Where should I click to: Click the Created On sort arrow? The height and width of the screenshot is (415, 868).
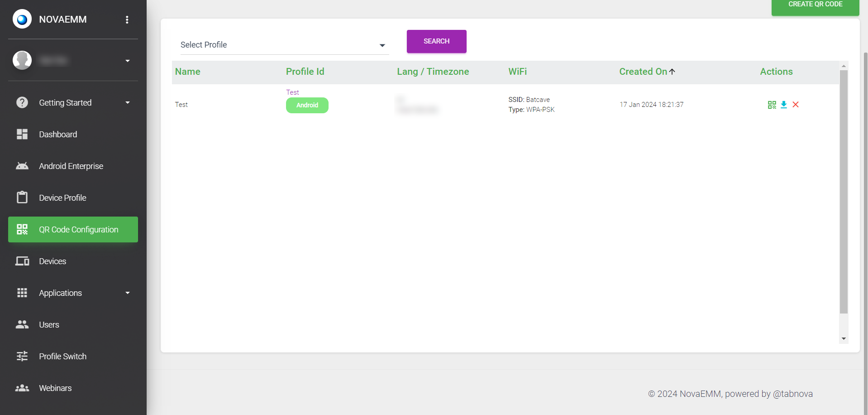(672, 72)
